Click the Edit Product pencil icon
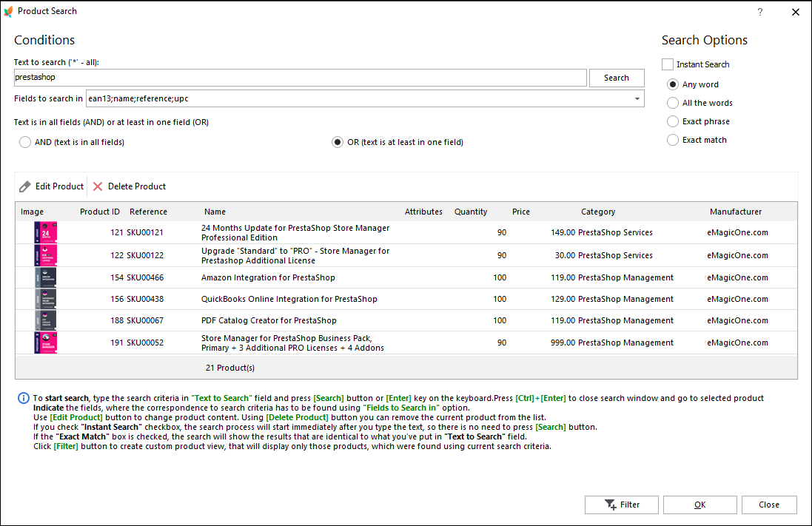This screenshot has height=526, width=812. [x=25, y=186]
